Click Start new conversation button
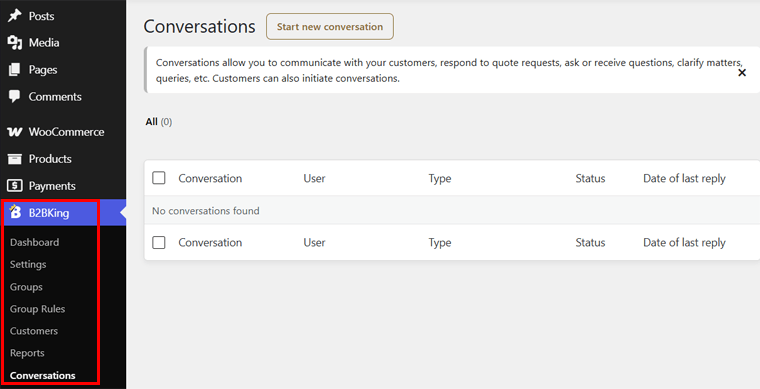Image resolution: width=760 pixels, height=389 pixels. point(330,27)
